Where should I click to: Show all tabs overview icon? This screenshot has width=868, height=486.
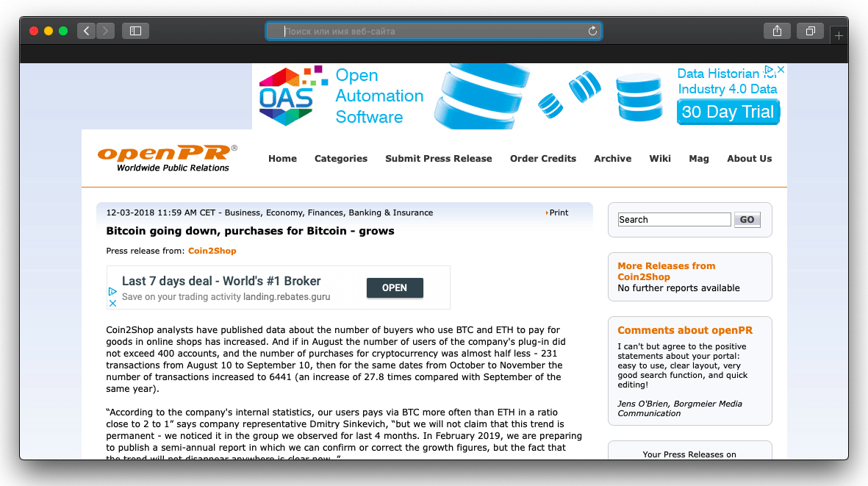point(811,31)
